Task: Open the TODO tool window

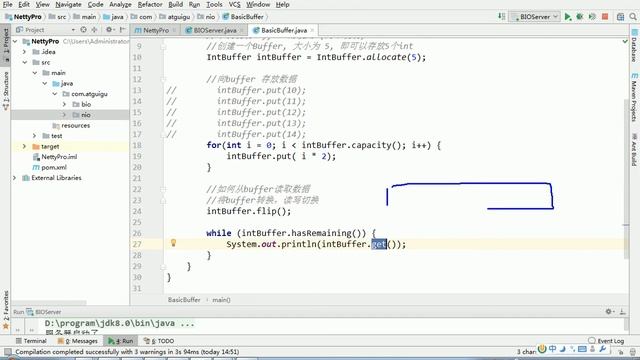Action: [x=159, y=341]
